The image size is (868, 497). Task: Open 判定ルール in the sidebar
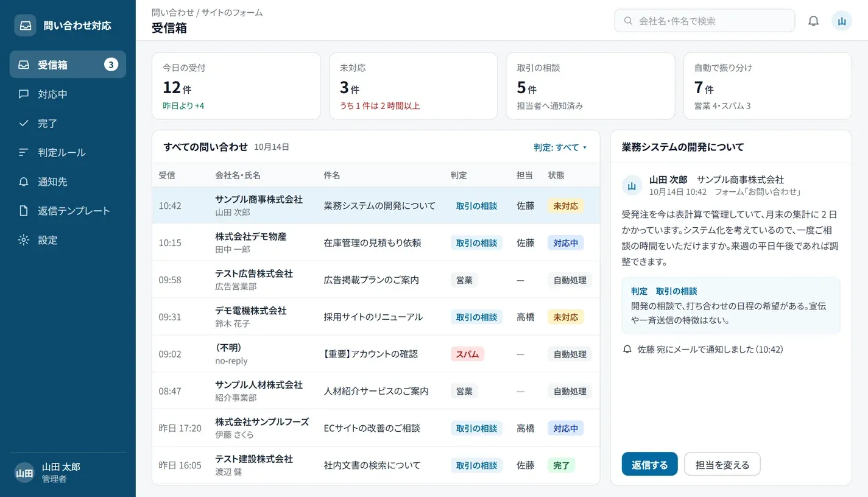68,152
